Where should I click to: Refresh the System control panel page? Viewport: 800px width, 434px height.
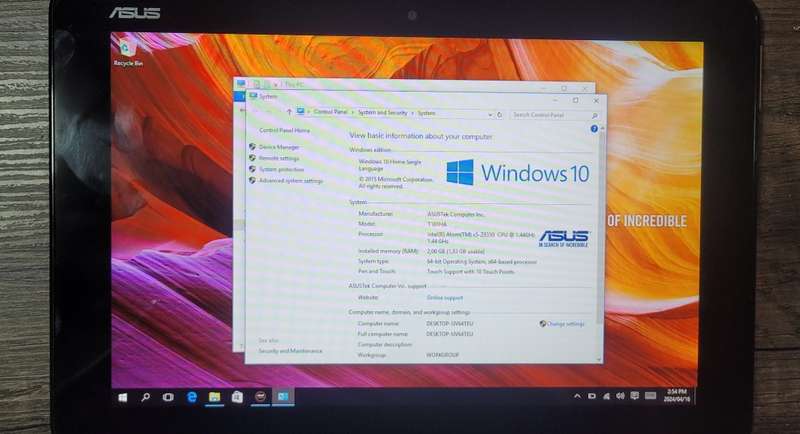point(499,115)
